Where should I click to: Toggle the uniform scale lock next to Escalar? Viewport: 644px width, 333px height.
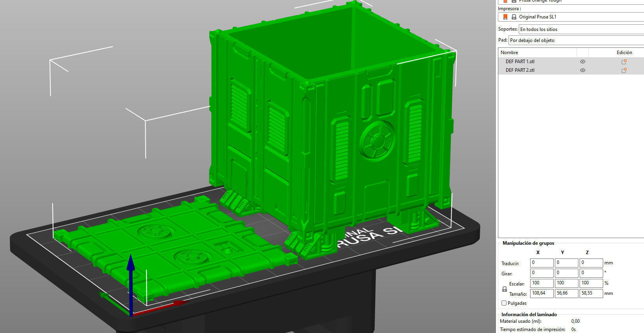click(505, 289)
